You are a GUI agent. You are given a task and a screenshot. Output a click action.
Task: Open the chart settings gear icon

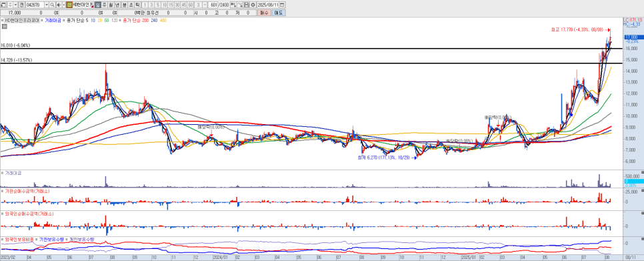click(253, 5)
